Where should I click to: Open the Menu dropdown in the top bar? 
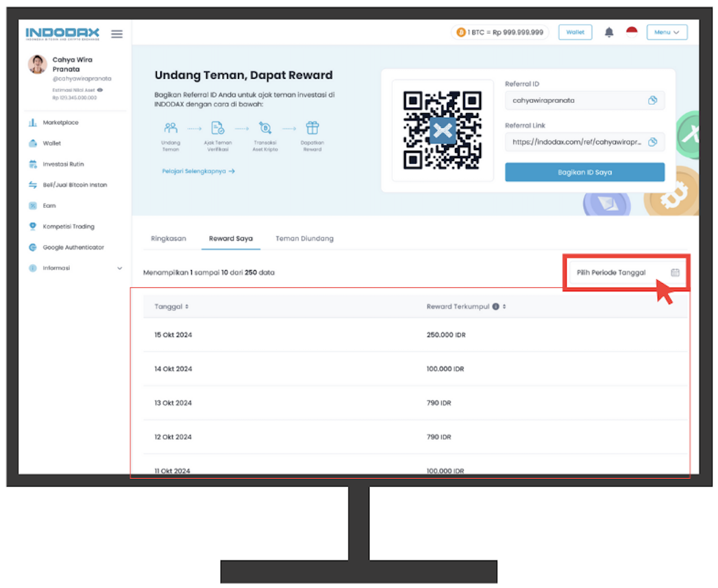[666, 32]
